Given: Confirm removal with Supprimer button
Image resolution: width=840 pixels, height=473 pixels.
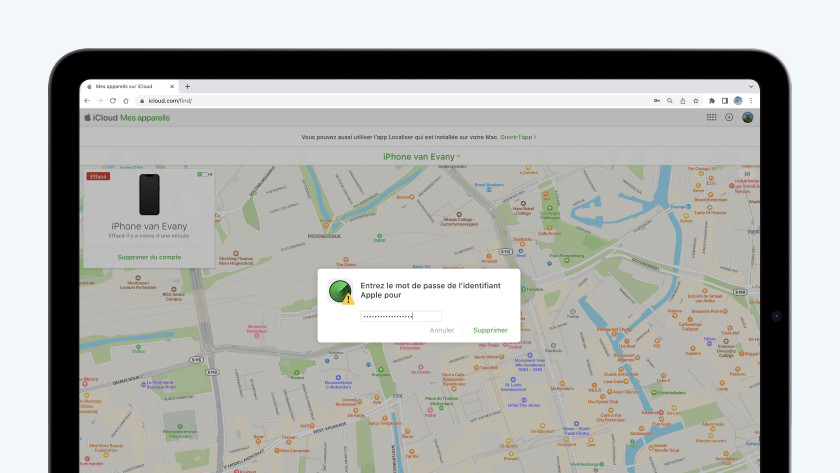Looking at the screenshot, I should click(x=490, y=330).
